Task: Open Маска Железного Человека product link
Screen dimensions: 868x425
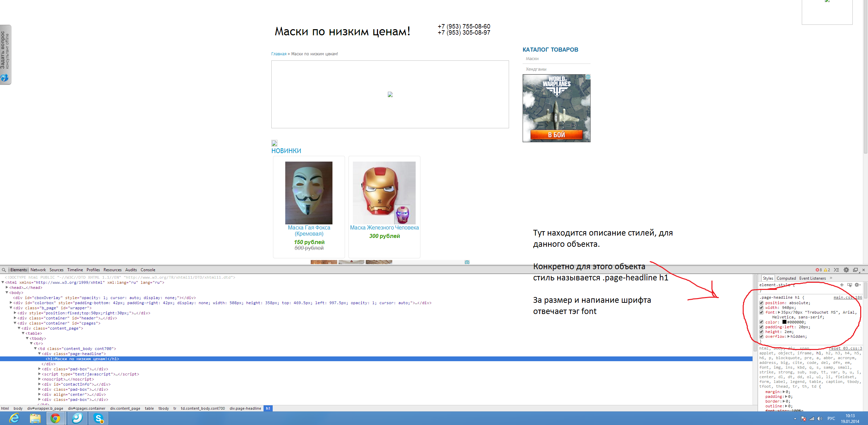Action: (x=384, y=228)
